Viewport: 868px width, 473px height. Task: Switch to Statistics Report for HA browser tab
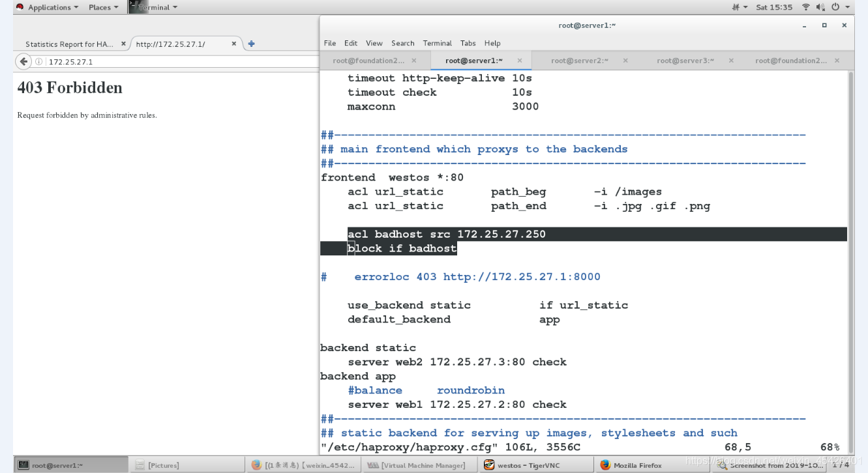pos(69,44)
